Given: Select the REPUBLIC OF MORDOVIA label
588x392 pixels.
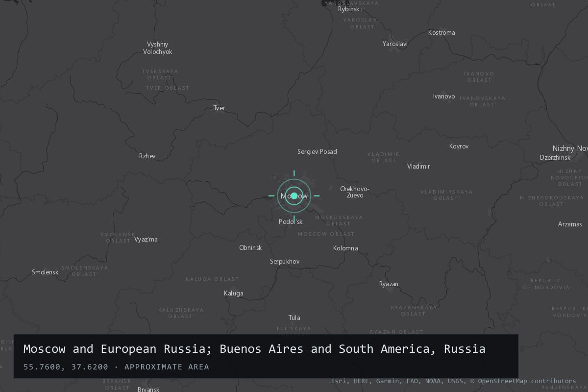Looking at the screenshot, I should pos(546,284).
